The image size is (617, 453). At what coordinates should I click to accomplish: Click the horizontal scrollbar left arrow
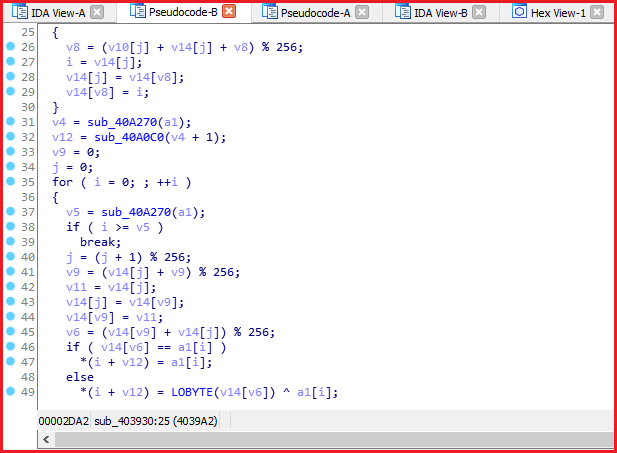click(46, 439)
